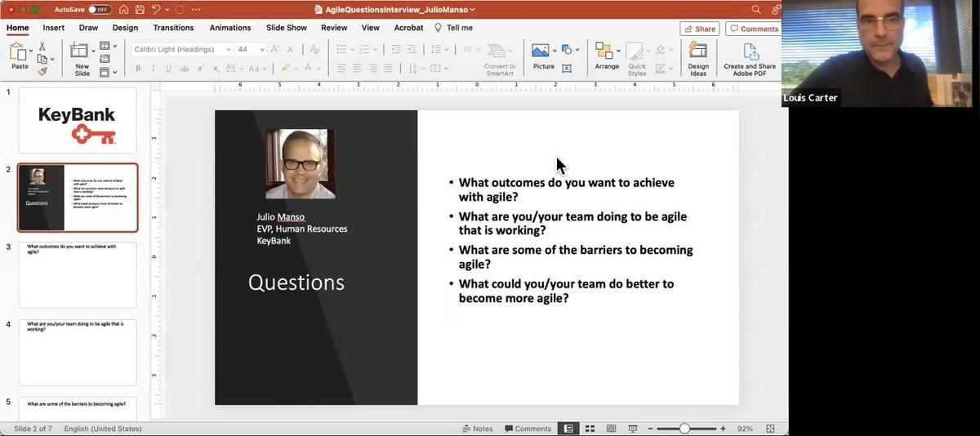
Task: Open the more options ellipsis in title bar
Action: coord(196,10)
